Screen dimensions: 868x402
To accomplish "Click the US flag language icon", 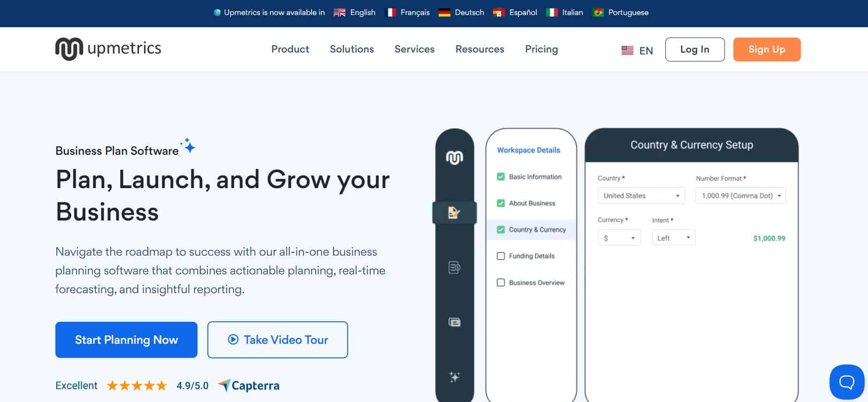I will pos(627,50).
